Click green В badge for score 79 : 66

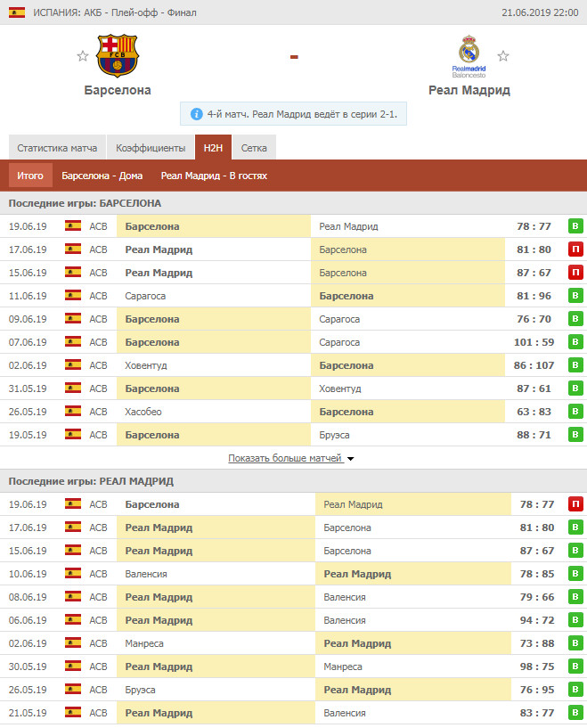point(575,597)
